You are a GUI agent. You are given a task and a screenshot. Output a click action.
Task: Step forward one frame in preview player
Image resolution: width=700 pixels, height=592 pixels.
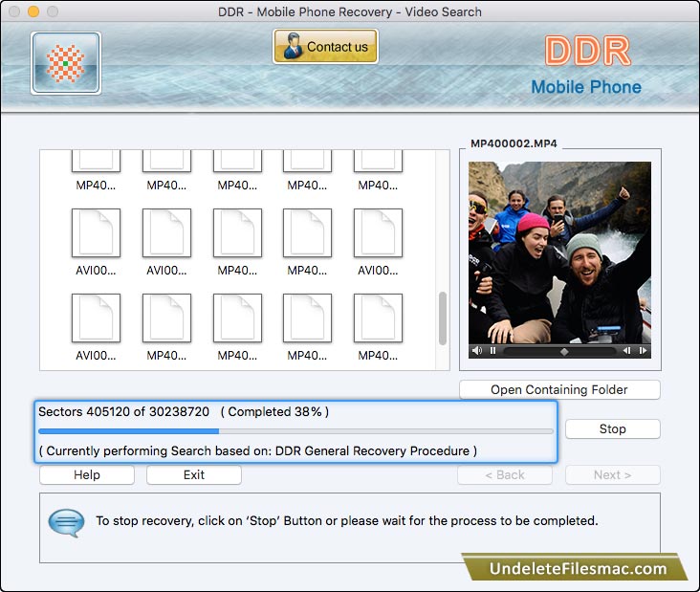click(643, 350)
